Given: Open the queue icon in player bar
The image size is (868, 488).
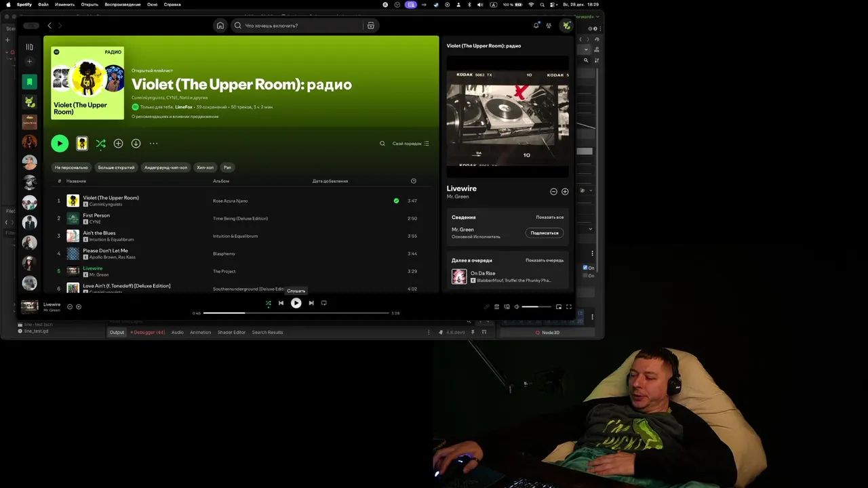Looking at the screenshot, I should pos(496,307).
